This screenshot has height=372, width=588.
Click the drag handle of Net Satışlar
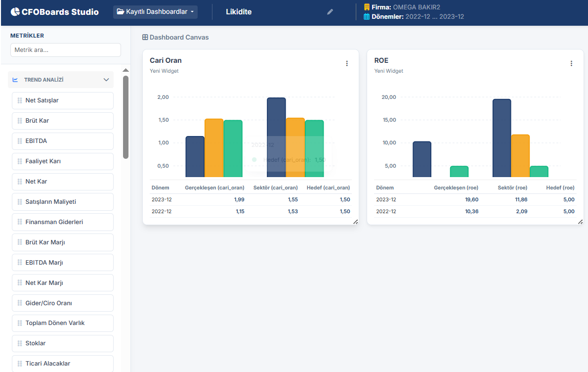(x=20, y=100)
